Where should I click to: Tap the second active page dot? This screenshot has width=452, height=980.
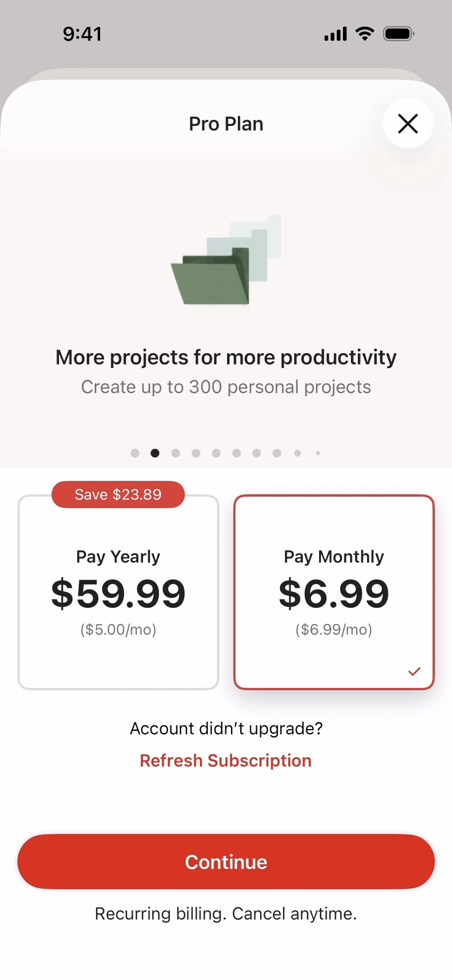[155, 453]
